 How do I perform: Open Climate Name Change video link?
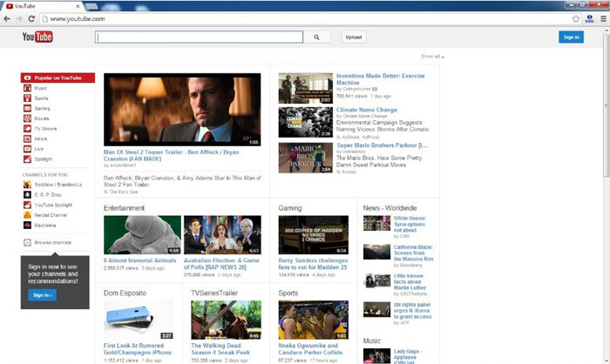tap(367, 110)
